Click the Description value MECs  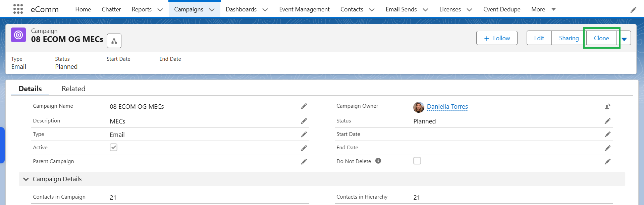117,121
